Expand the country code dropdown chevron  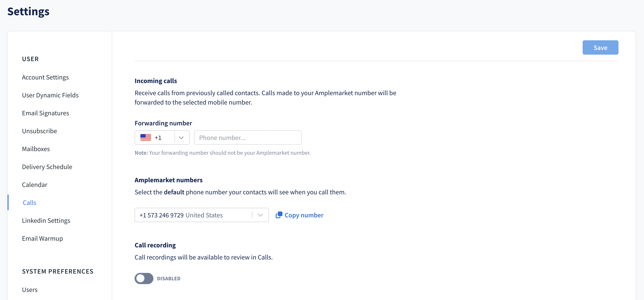tap(181, 138)
